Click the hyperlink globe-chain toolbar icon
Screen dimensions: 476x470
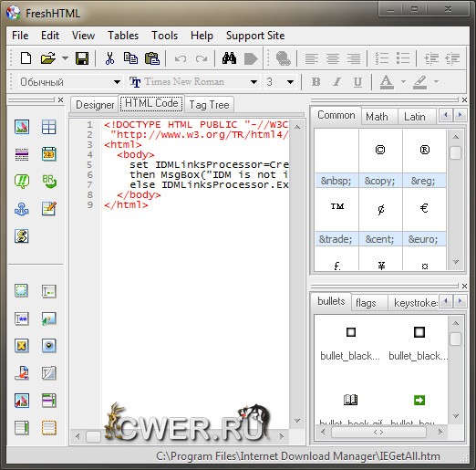coord(283,58)
